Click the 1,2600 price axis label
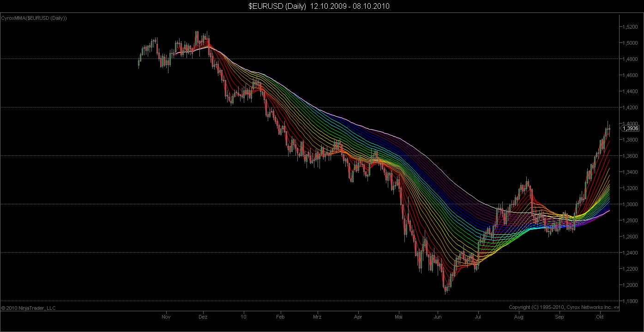 click(630, 237)
